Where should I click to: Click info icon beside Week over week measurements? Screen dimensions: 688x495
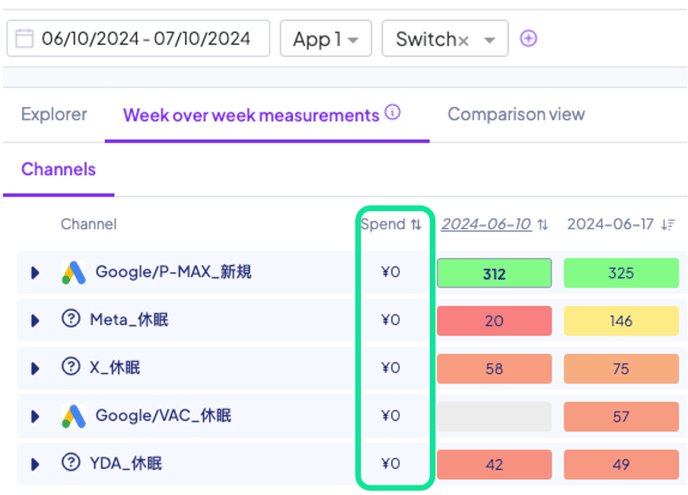click(x=392, y=113)
